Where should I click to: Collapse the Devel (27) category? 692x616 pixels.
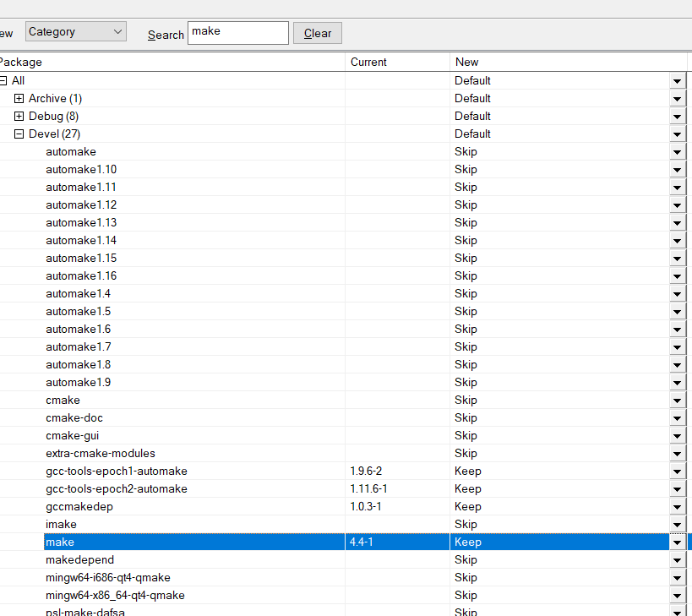(x=19, y=134)
